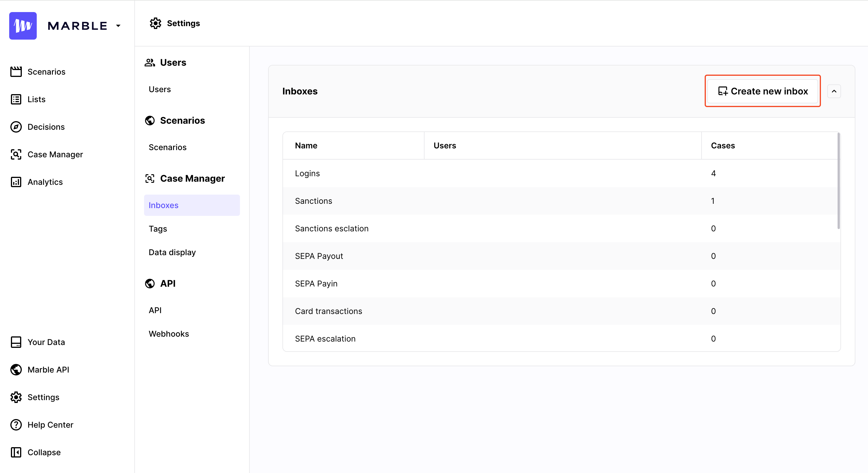Sort by the Cases column header

coord(723,146)
